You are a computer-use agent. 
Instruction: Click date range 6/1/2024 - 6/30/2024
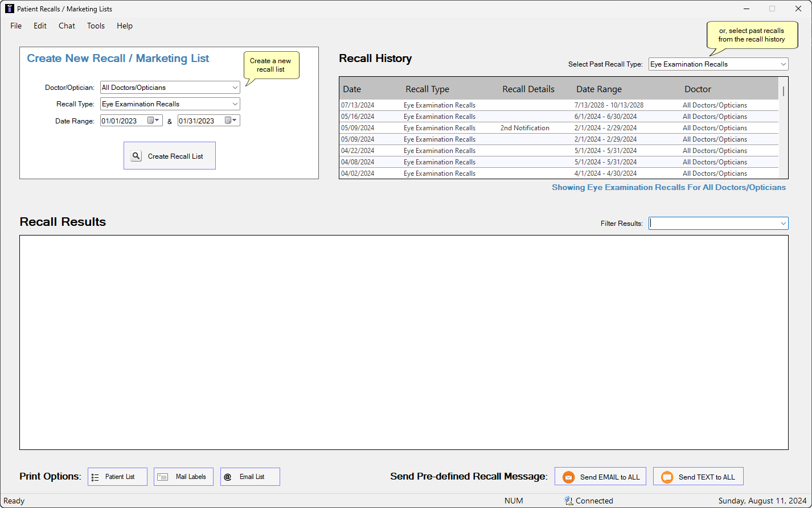coord(605,117)
